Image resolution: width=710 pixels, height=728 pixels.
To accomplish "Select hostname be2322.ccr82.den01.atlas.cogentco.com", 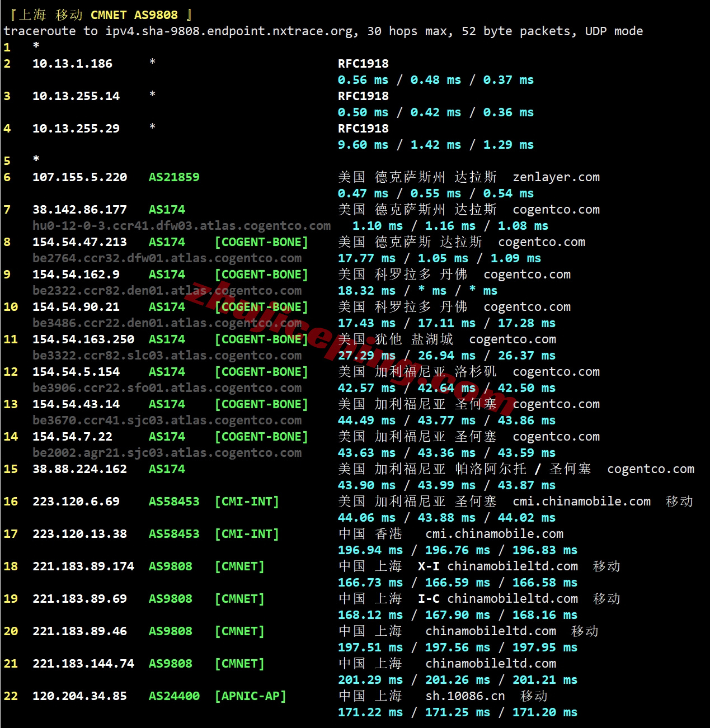I will [x=167, y=291].
